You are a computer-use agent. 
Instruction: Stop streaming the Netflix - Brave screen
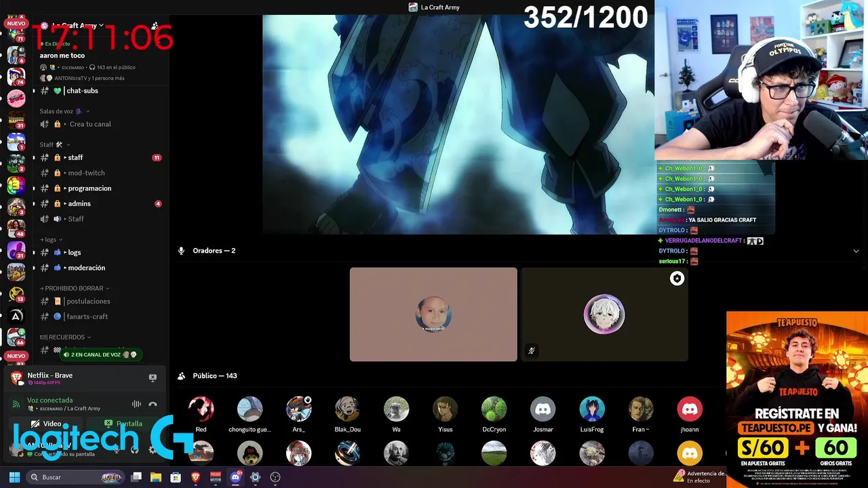(153, 378)
